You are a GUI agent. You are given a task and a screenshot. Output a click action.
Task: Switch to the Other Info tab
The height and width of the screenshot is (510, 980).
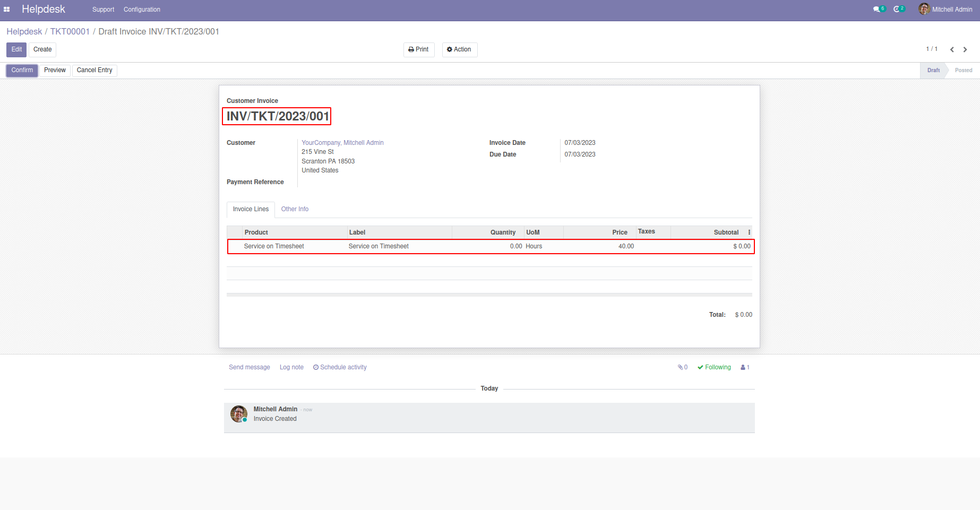tap(295, 210)
